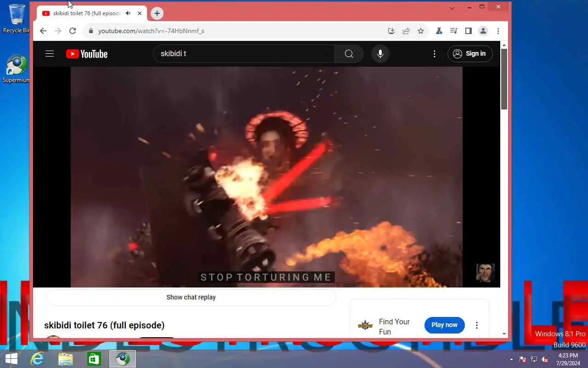Open the Chrome Labs flask icon
588x368 pixels.
pyautogui.click(x=439, y=31)
